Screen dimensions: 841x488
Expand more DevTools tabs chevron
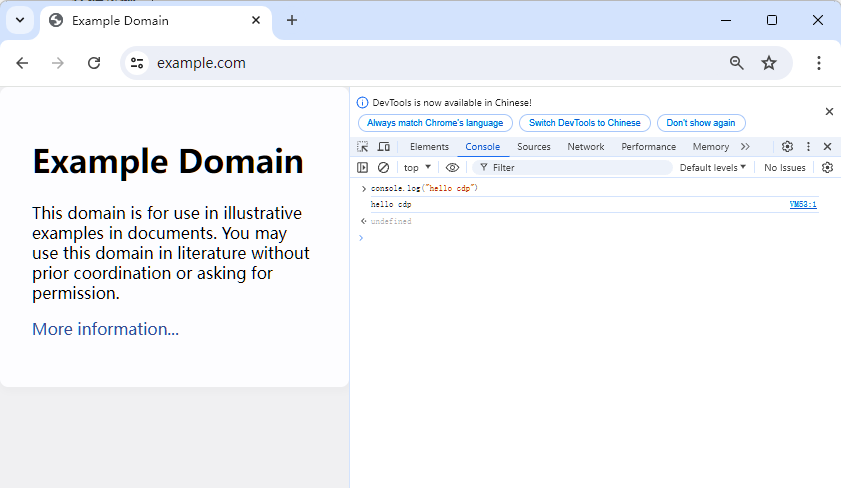point(745,146)
